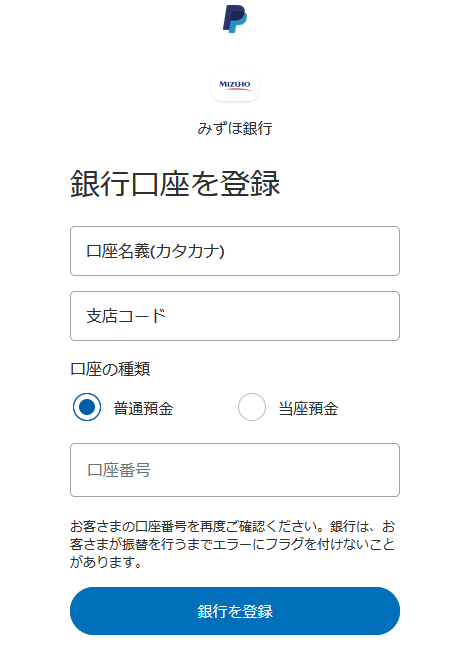Click the みずほ銀行 bank name text
Image resolution: width=469 pixels, height=661 pixels.
coord(235,128)
